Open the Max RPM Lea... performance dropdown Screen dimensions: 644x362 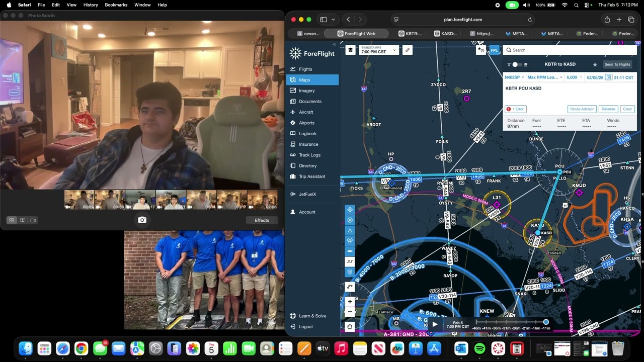point(545,77)
